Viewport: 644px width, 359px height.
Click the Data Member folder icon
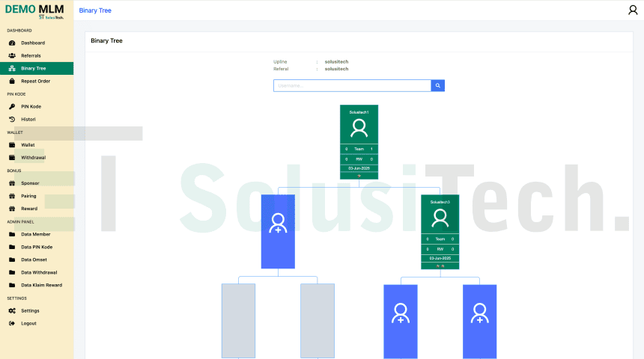(12, 234)
